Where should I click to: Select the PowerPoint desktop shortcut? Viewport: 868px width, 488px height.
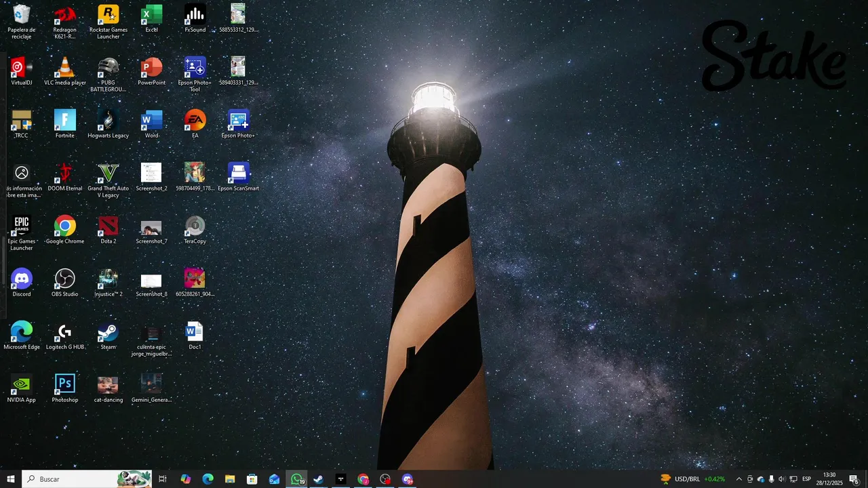[x=152, y=72]
